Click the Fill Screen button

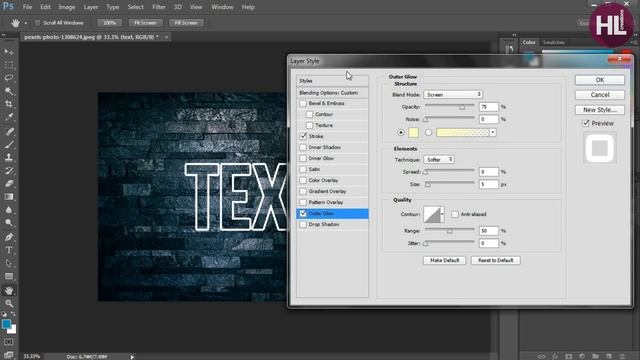pos(186,23)
